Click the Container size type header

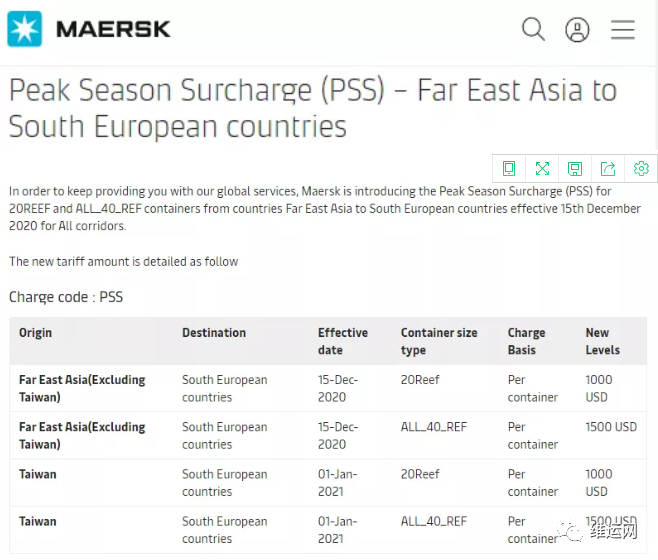[x=439, y=341]
